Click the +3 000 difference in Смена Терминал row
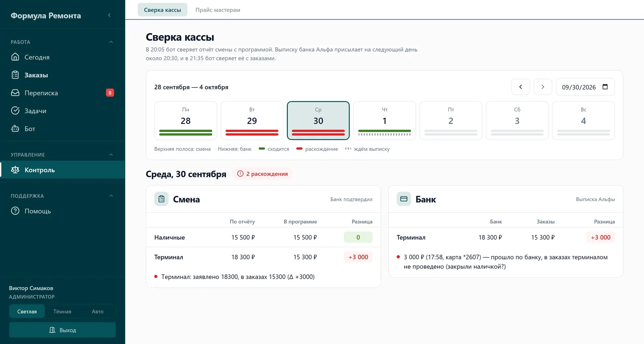Screen dimensions: 644x344 pyautogui.click(x=358, y=257)
